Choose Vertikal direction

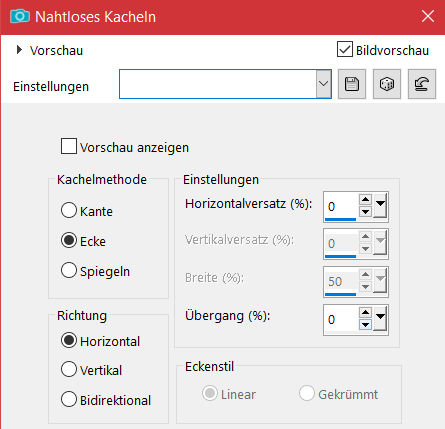(x=69, y=369)
